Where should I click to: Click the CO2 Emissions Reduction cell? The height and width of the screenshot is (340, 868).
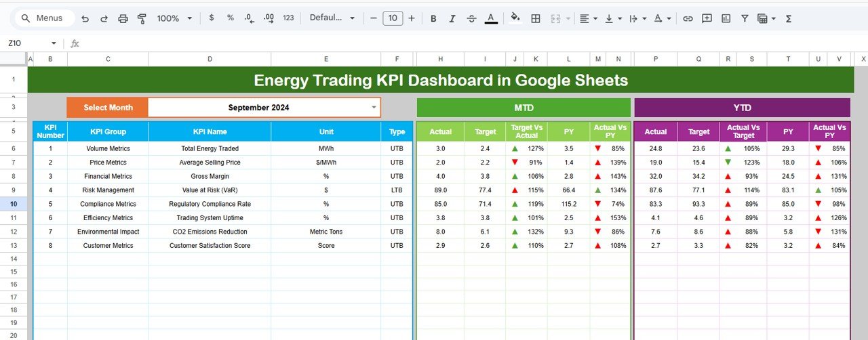tap(210, 232)
